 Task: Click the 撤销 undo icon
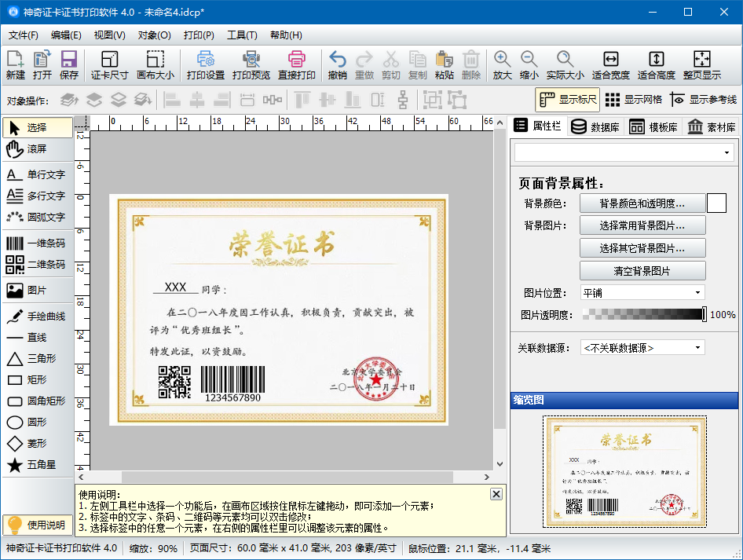[x=338, y=65]
